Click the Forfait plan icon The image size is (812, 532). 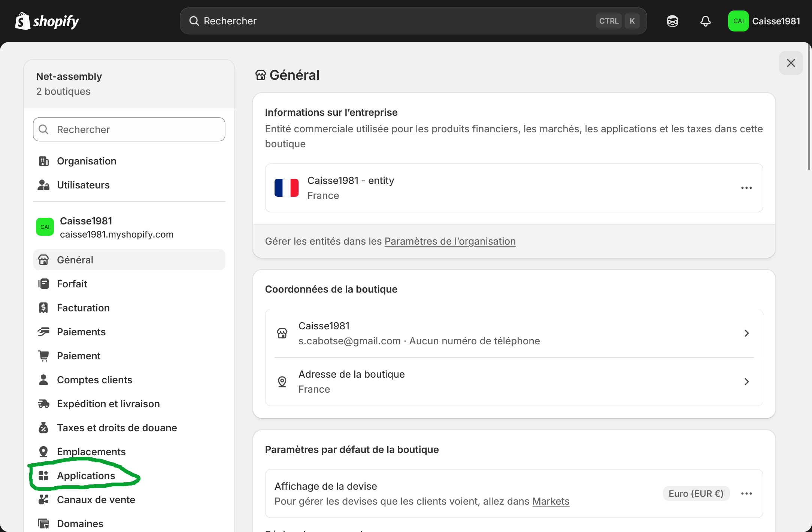tap(43, 284)
